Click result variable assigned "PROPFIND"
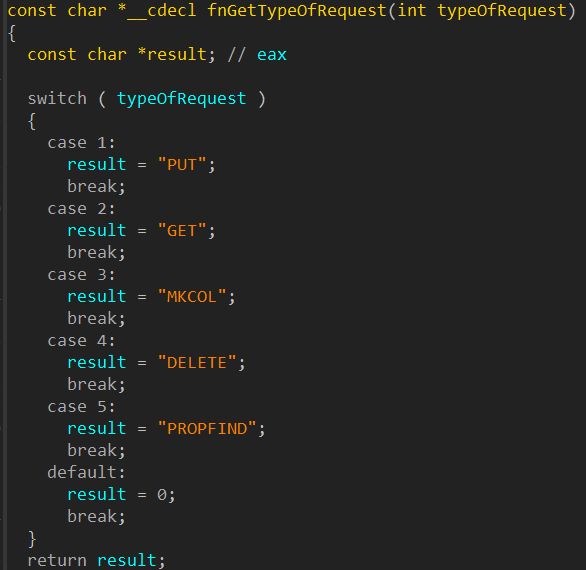 tap(97, 428)
